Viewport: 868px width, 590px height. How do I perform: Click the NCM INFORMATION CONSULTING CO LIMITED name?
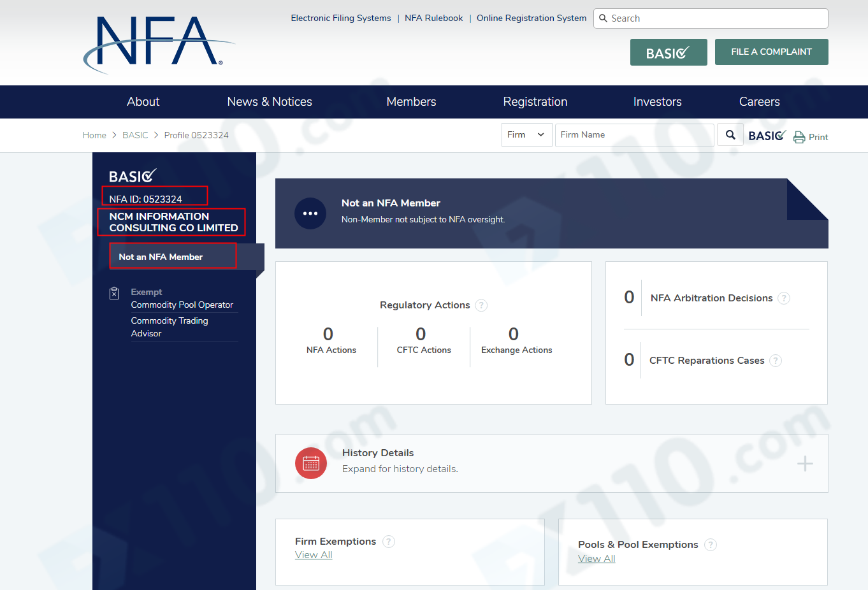coord(173,222)
